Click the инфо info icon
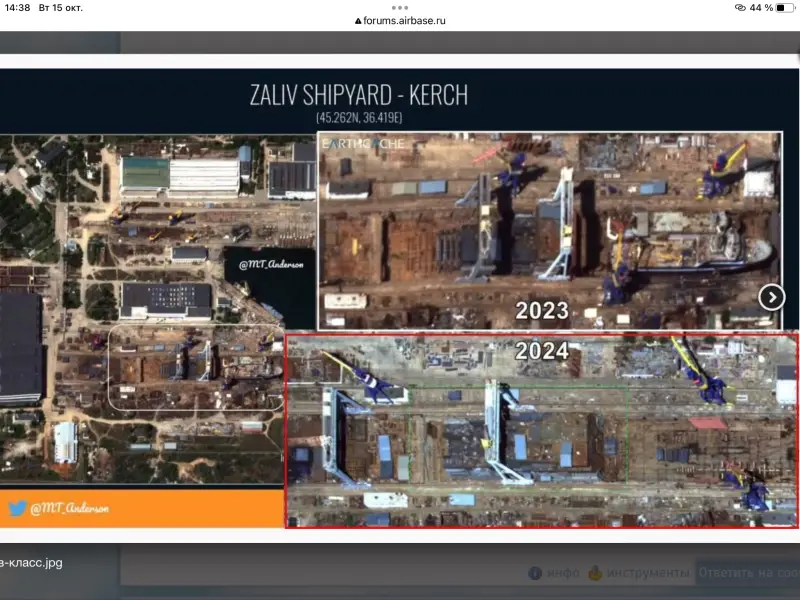The image size is (800, 600). click(x=535, y=573)
